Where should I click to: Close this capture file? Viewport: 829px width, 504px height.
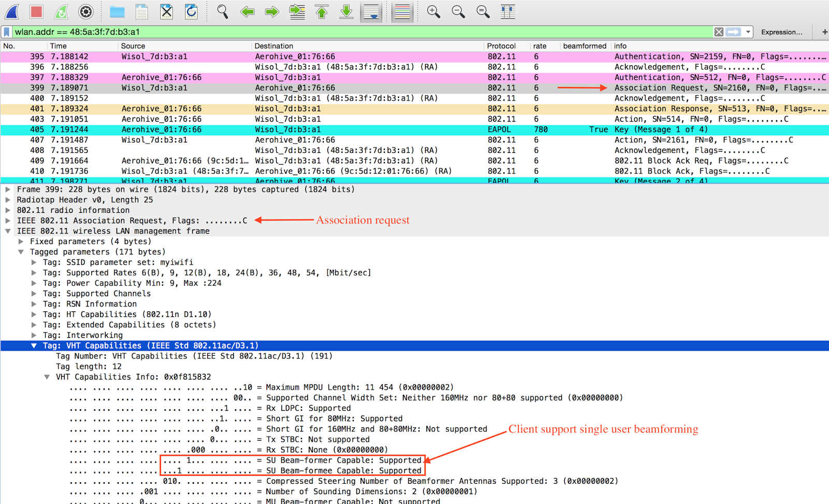(166, 11)
